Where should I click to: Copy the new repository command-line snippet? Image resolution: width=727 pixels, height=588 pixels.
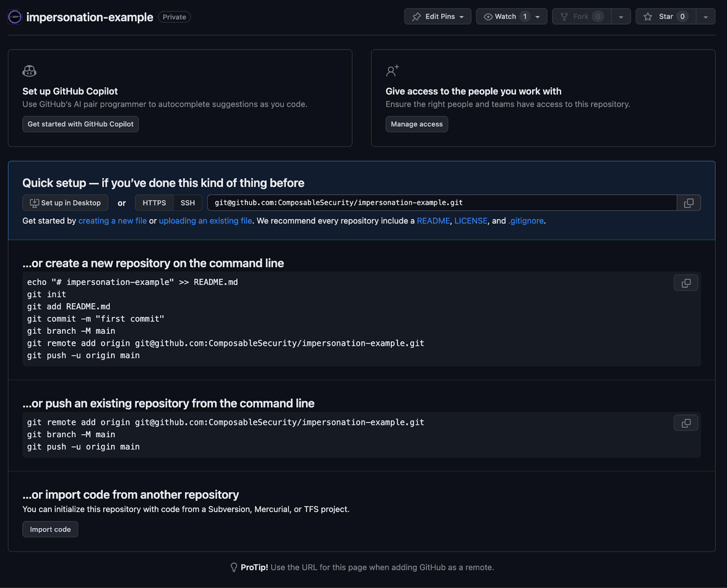686,282
